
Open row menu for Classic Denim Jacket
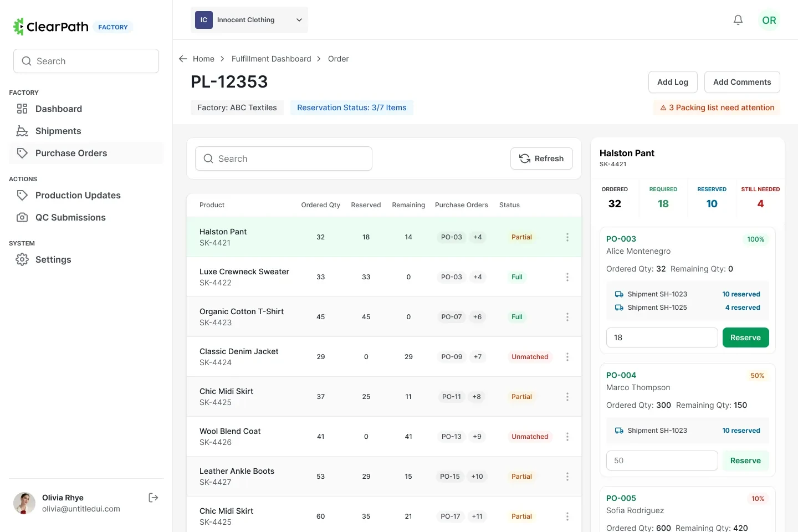tap(567, 357)
